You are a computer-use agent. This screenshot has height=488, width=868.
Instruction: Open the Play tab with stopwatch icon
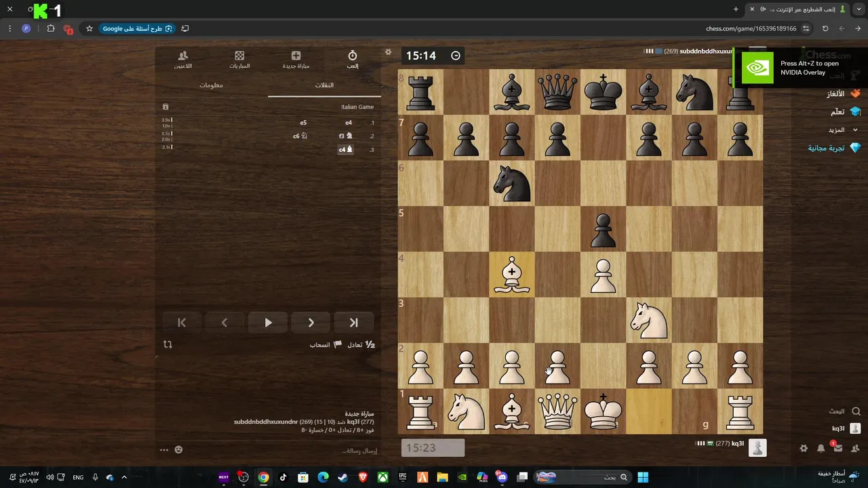coord(353,59)
